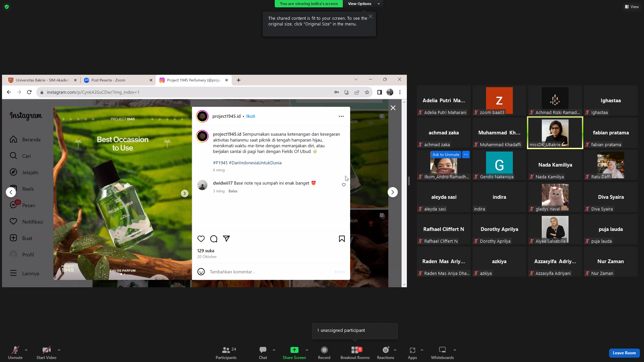Select missDK_UBakrie video thumbnail

point(555,133)
